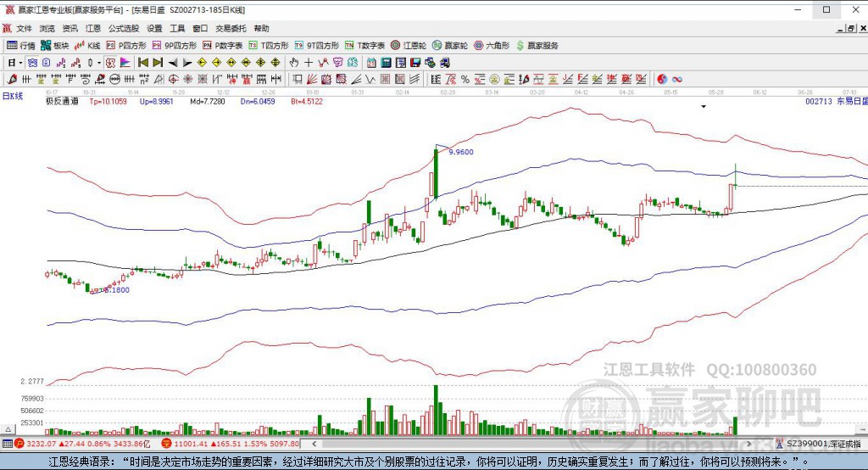The width and height of the screenshot is (868, 470).
Task: Enable the crosshair cursor tool
Action: pos(309,63)
